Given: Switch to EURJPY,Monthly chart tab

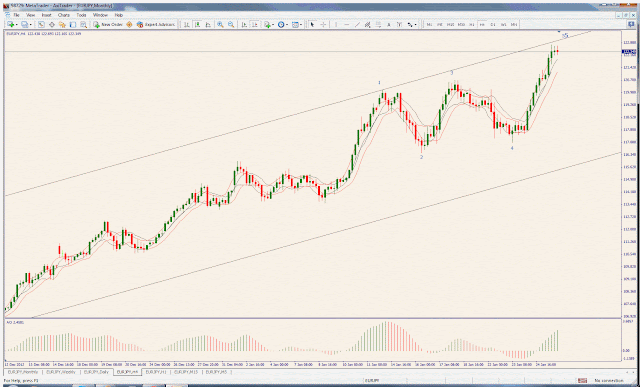Looking at the screenshot, I should tap(23, 372).
